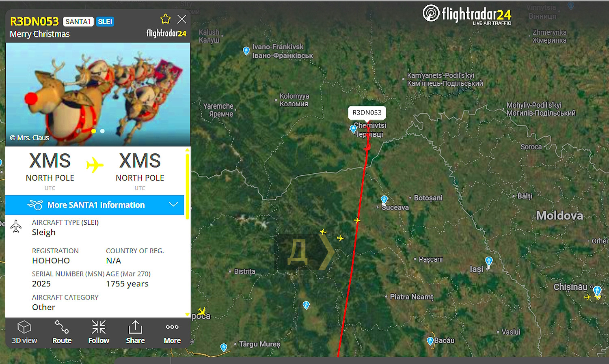The image size is (609, 364).
Task: Click the R3DN053 map label
Action: coord(367,113)
